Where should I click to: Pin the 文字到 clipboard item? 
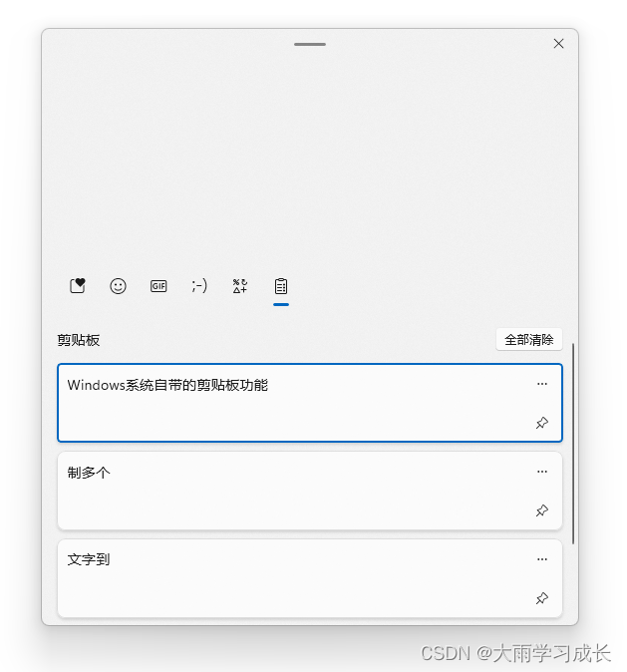tap(542, 598)
